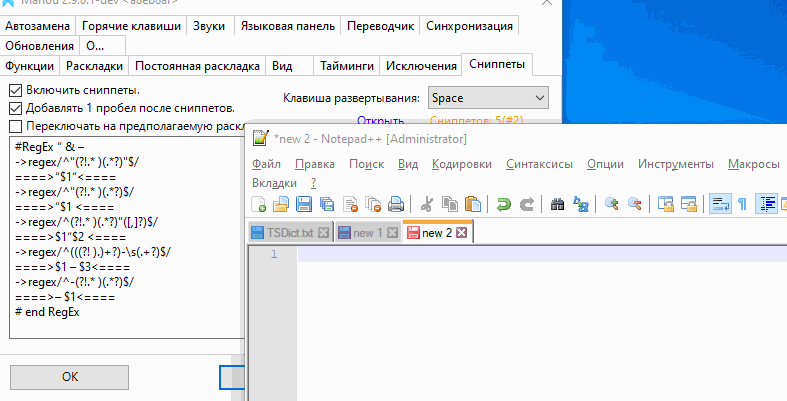
Task: Click the Save All icon
Action: pyautogui.click(x=327, y=204)
